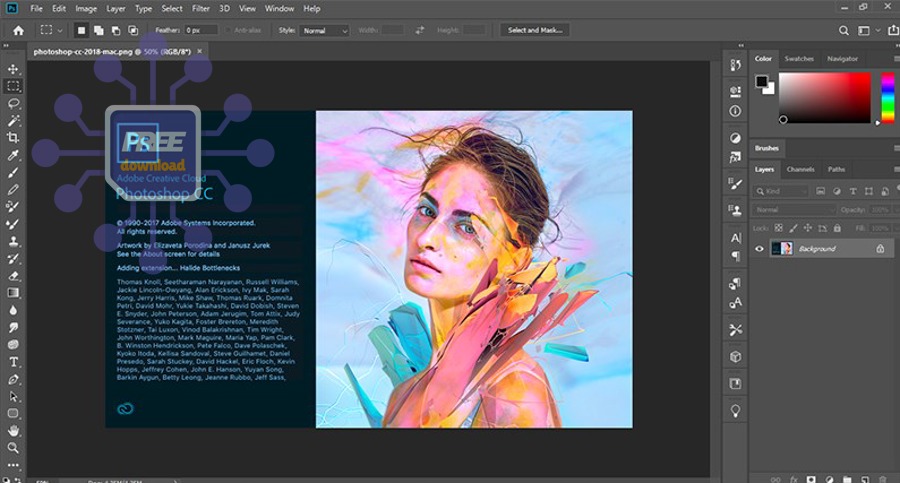This screenshot has width=900, height=483.
Task: Select the Pen tool
Action: coord(13,379)
